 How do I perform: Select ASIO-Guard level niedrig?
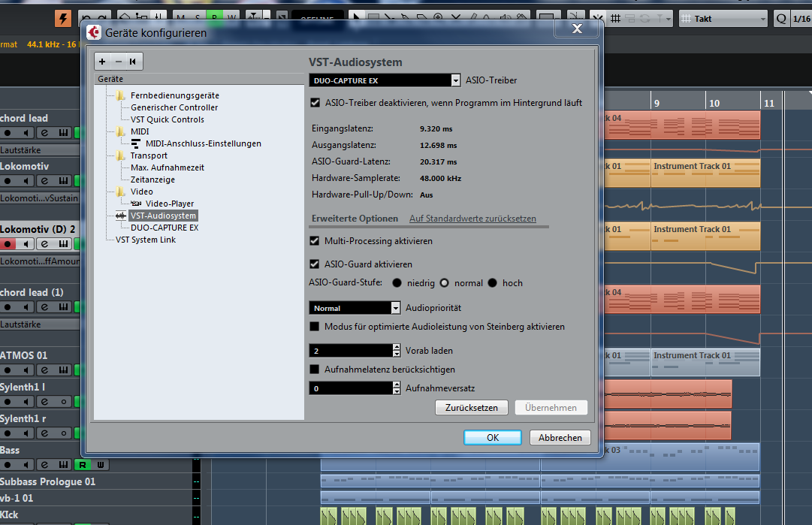(397, 282)
